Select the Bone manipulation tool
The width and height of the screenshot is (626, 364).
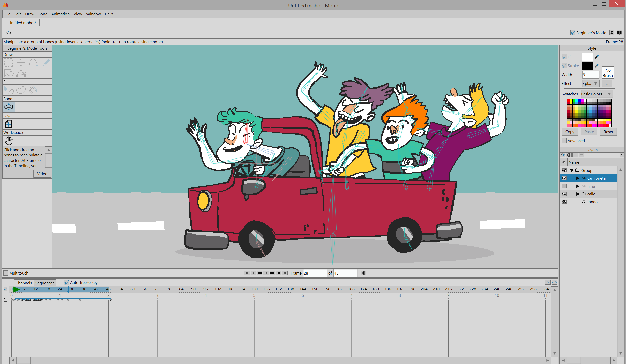coord(9,107)
